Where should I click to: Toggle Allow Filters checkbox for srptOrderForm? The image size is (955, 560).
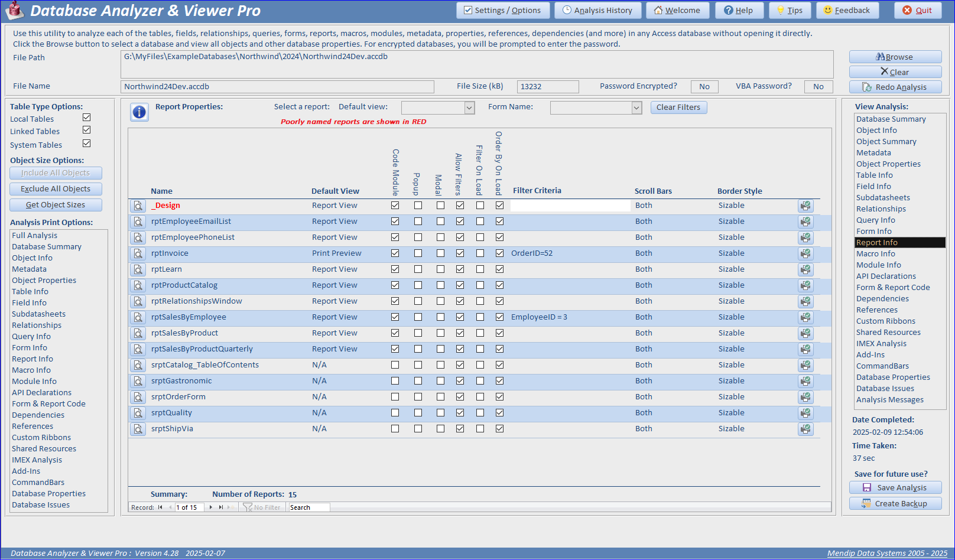tap(460, 397)
